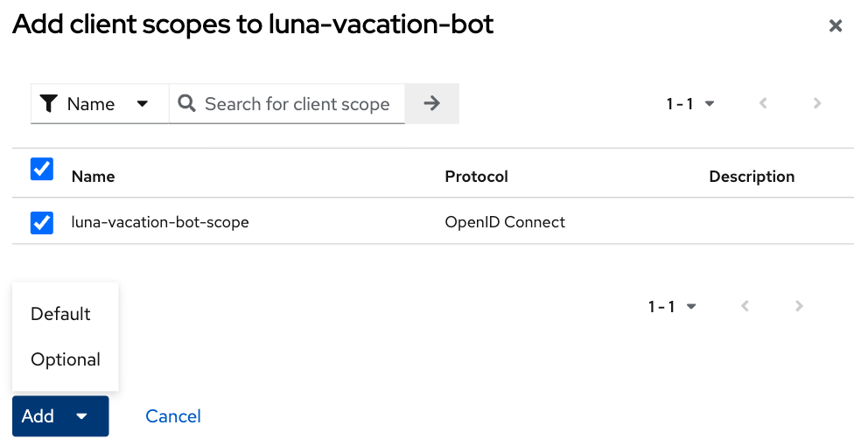Go to next page in bottom pagination
Viewport: 868px width, 446px height.
pyautogui.click(x=799, y=306)
